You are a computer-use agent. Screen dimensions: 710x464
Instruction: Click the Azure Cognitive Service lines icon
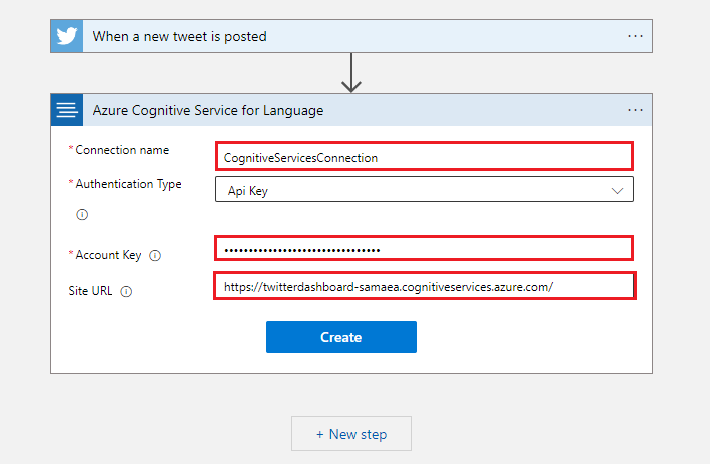67,110
